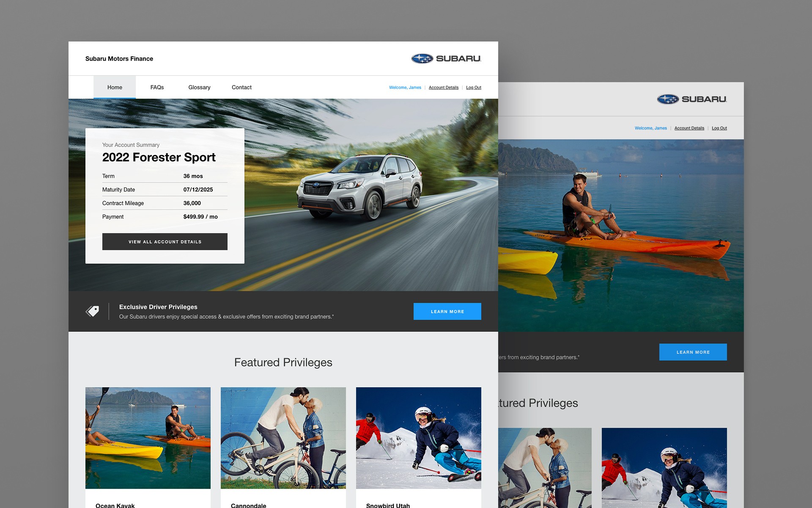812x508 pixels.
Task: Click the Subaru logo in front page header
Action: click(x=446, y=58)
